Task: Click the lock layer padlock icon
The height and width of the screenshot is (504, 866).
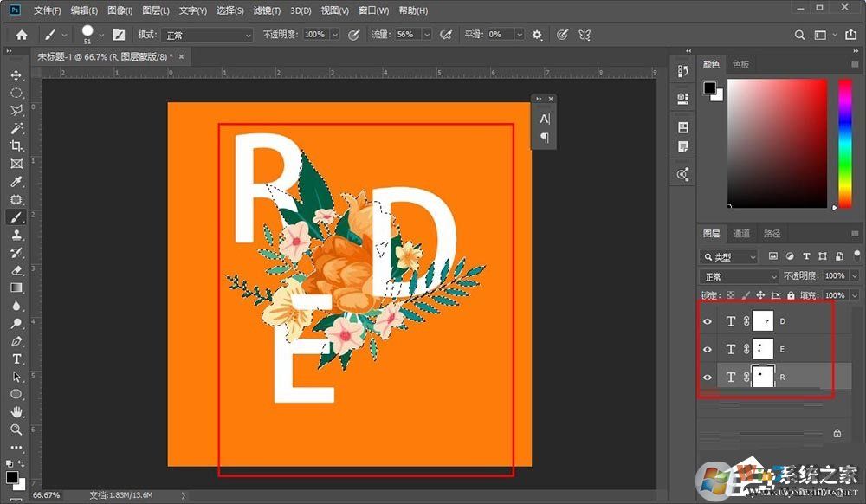Action: pyautogui.click(x=791, y=295)
